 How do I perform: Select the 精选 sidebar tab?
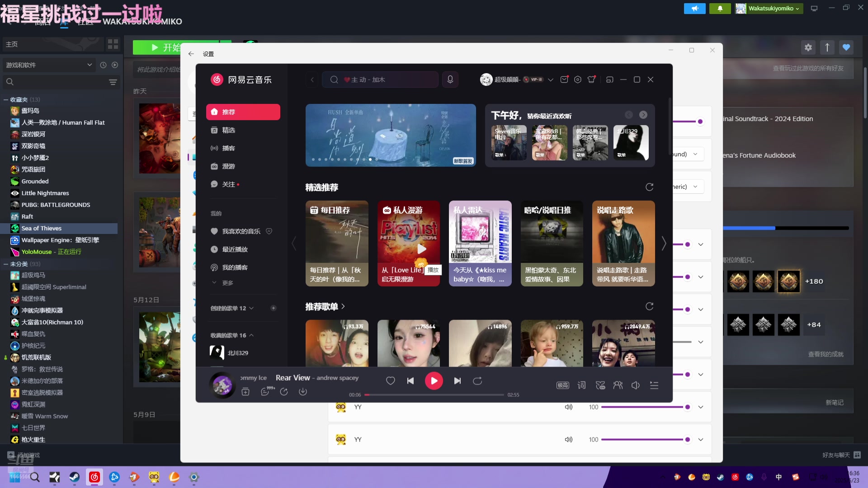[243, 130]
